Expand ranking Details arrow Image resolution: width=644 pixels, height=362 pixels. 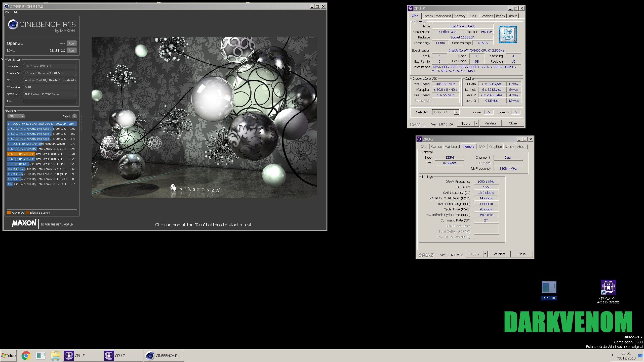coord(75,116)
